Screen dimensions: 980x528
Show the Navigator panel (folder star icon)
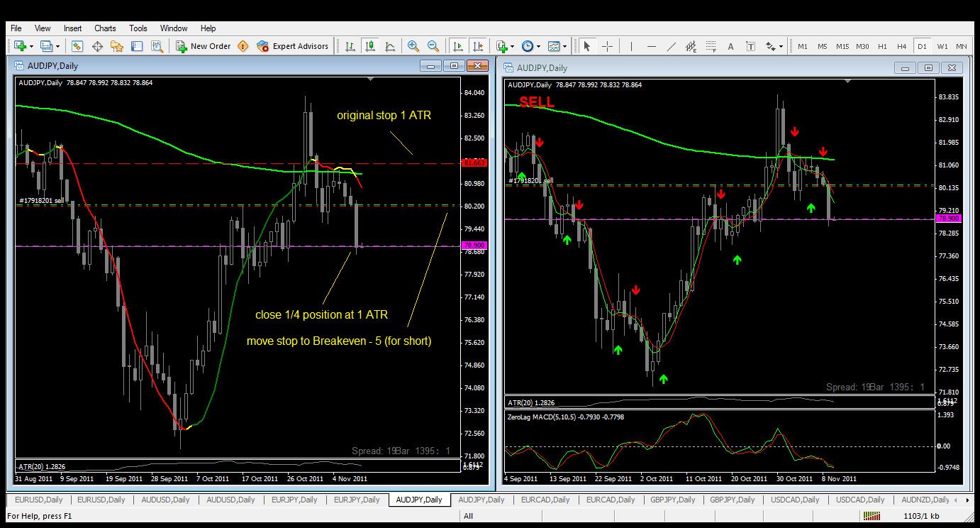[117, 46]
